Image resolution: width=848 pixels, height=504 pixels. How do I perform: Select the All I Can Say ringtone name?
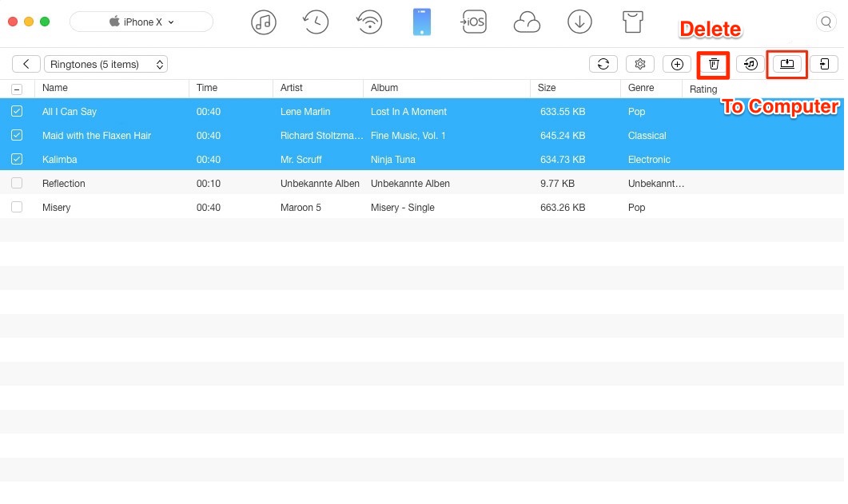click(70, 112)
